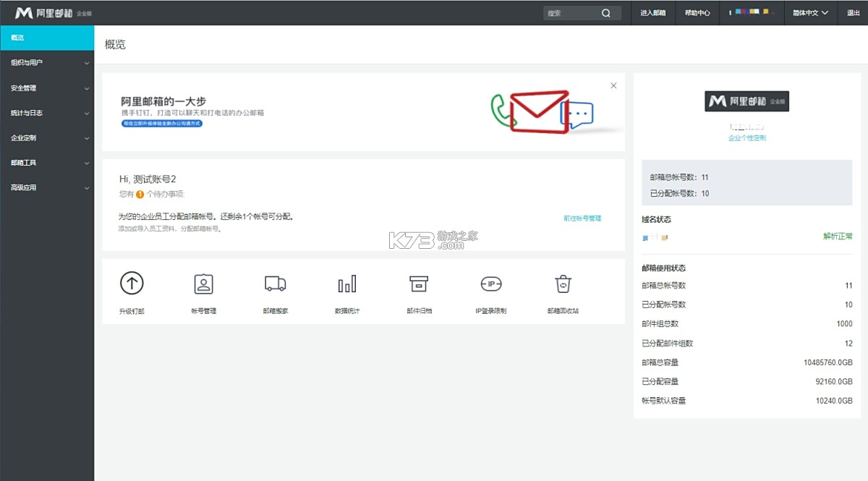Click the 域名状态 heading
Image resolution: width=868 pixels, height=481 pixels.
coord(656,219)
